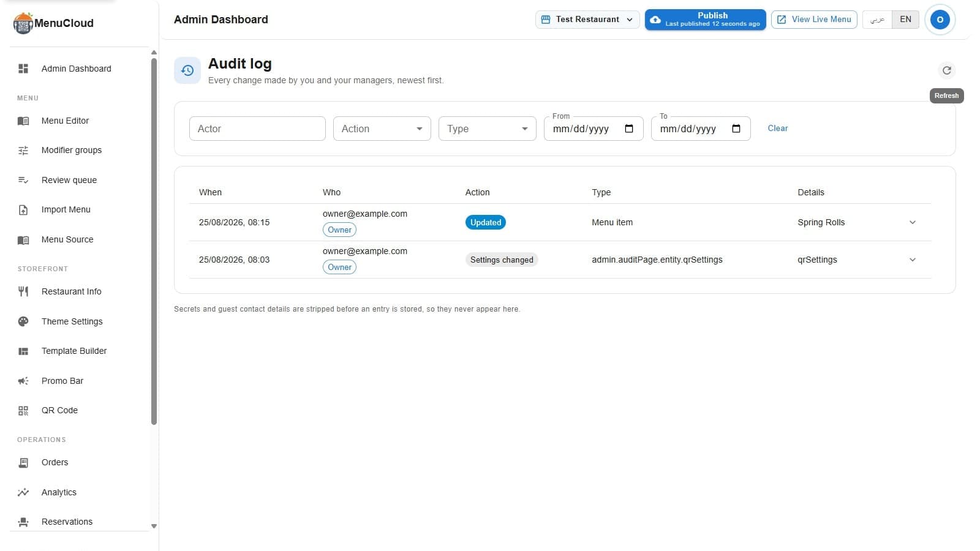Click the Orders receipt icon
Screen dimensions: 980x551
[23, 462]
